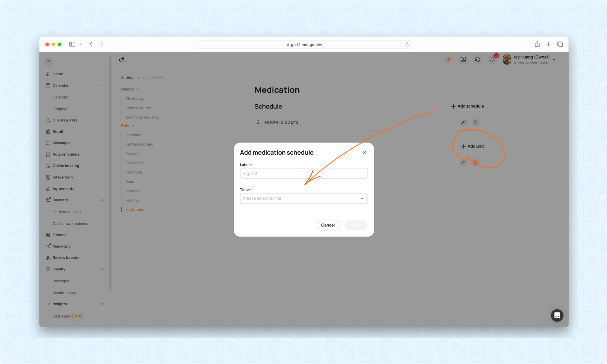Open the chat support bubble icon
The image size is (607, 364).
pyautogui.click(x=557, y=315)
